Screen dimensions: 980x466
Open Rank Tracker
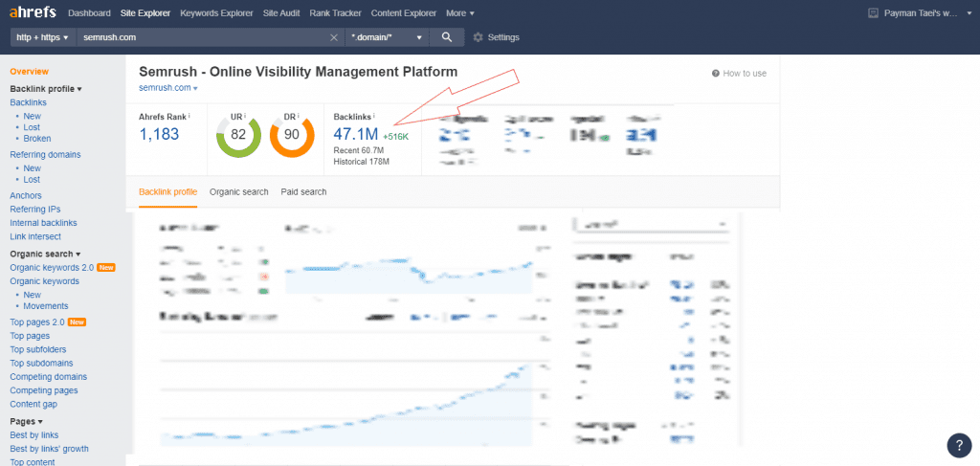point(335,13)
